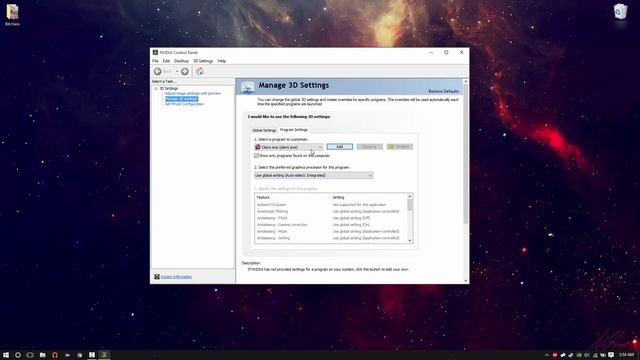
Task: Click the main panel scroll down arrow
Action: pyautogui.click(x=466, y=281)
